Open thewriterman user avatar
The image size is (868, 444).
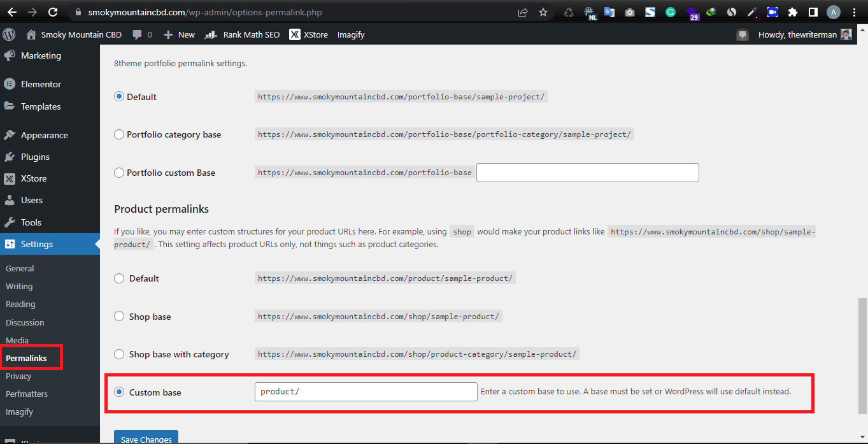coord(846,34)
